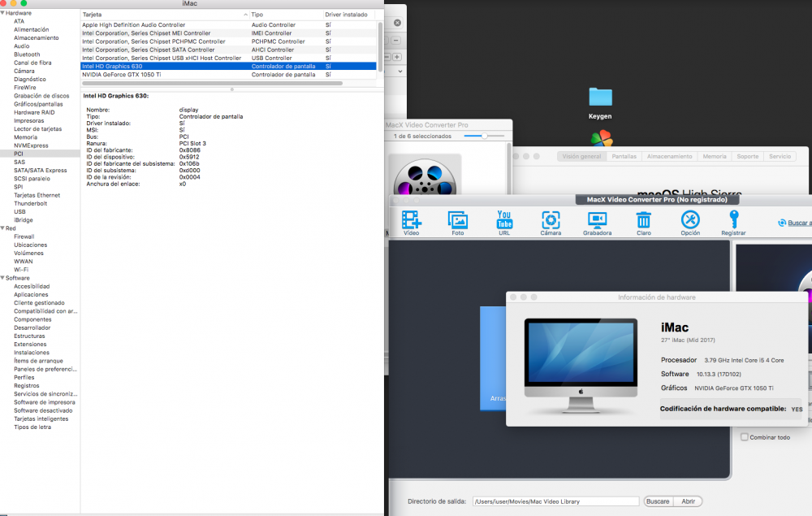The image size is (812, 516).
Task: Select Extensiones under Software
Action: (x=30, y=345)
